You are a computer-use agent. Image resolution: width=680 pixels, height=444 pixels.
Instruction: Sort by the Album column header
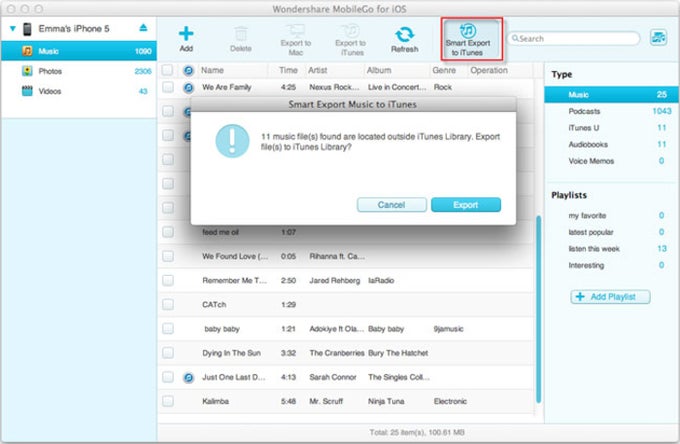pyautogui.click(x=379, y=70)
